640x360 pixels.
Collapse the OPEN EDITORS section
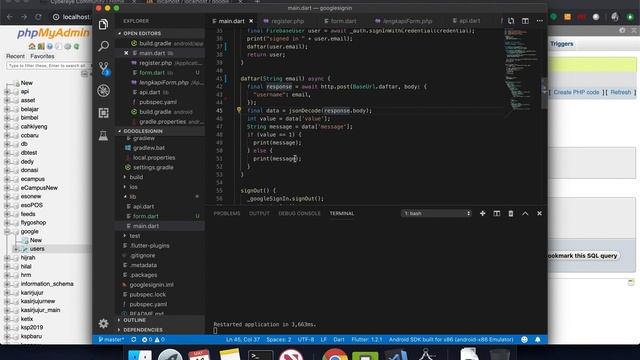160,33
